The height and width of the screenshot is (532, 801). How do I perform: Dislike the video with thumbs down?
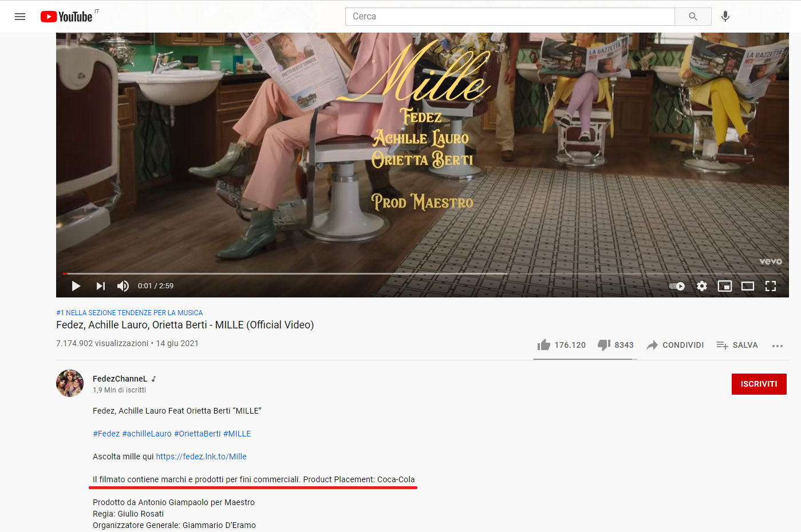click(x=615, y=345)
